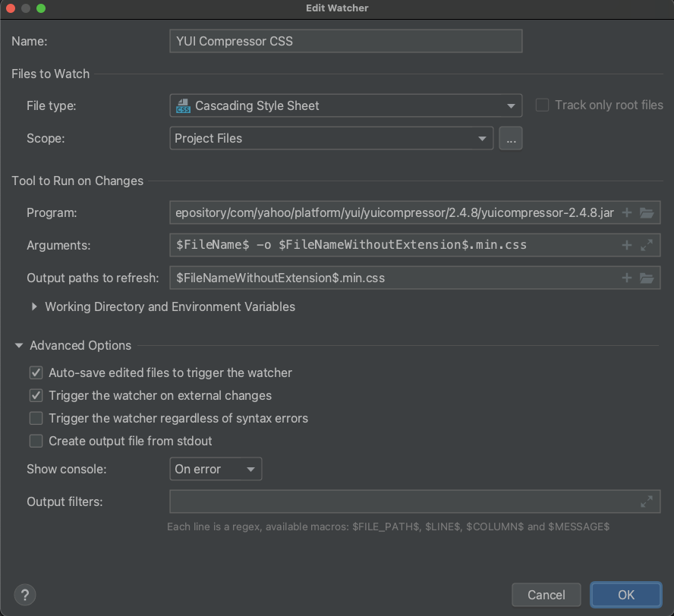This screenshot has width=674, height=616.
Task: Open help with question mark button
Action: click(x=25, y=595)
